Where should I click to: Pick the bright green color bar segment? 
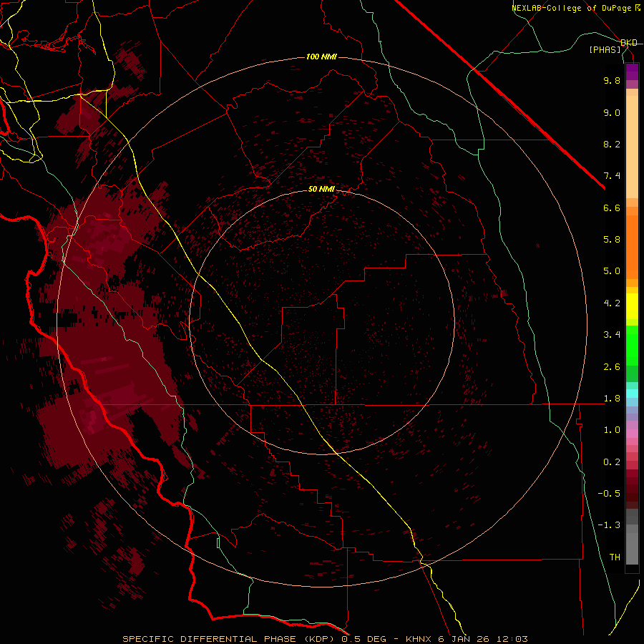tap(632, 345)
